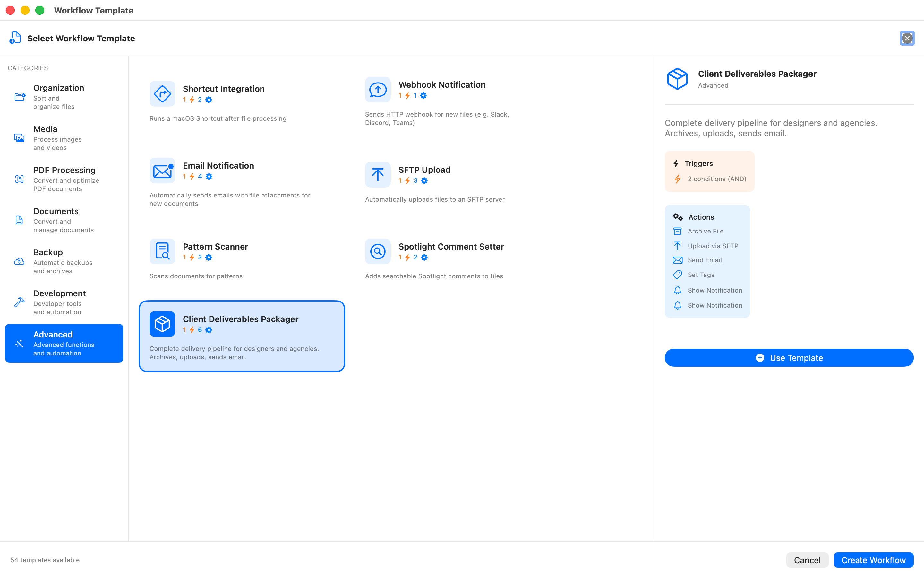
Task: Click the Use Template button
Action: point(789,358)
